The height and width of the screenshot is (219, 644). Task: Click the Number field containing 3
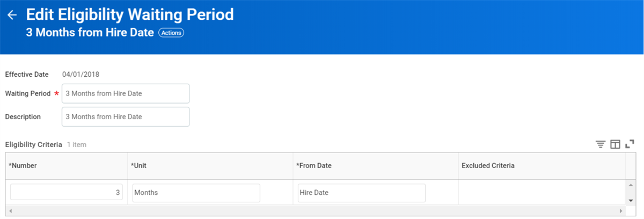click(x=67, y=193)
